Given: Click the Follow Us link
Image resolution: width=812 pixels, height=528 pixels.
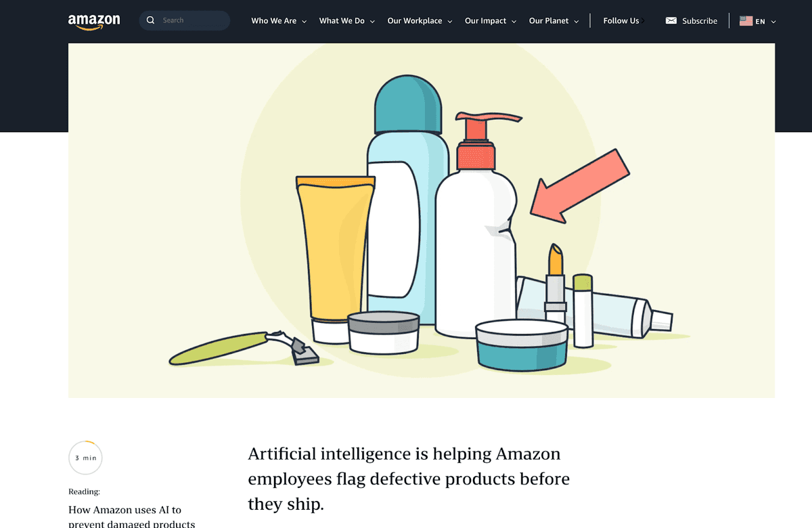Looking at the screenshot, I should coord(621,21).
